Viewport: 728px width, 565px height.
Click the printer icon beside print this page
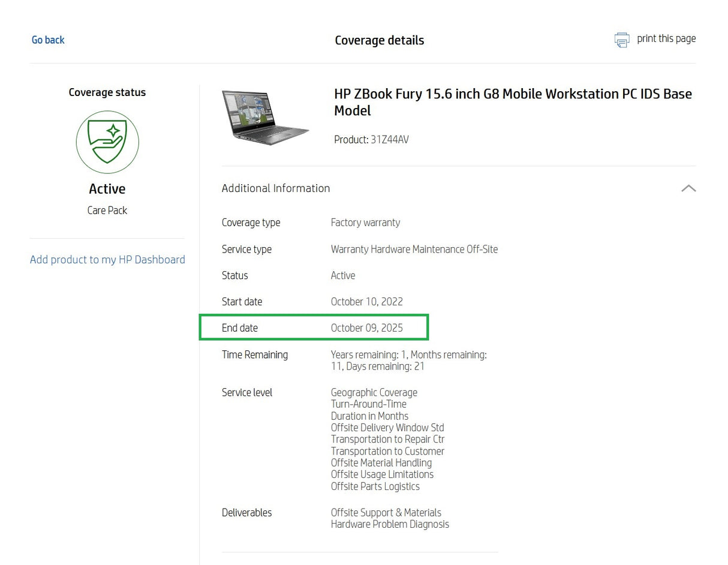point(621,39)
